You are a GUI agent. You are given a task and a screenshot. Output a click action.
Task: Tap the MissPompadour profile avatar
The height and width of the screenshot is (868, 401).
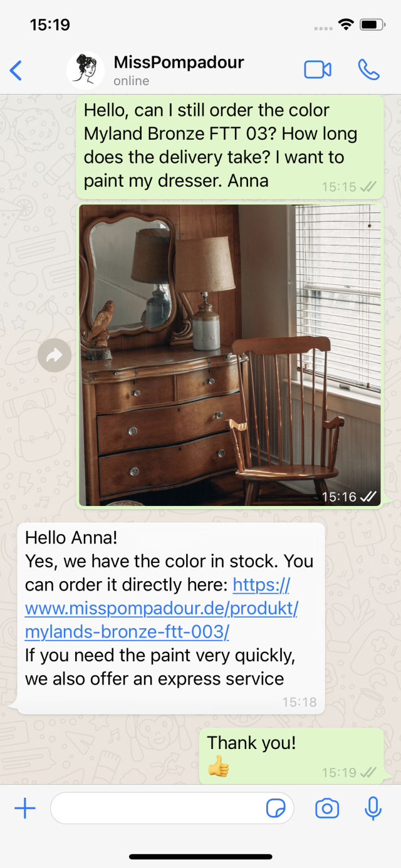(x=85, y=70)
